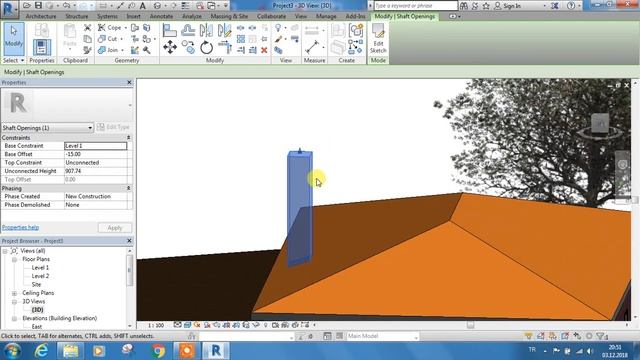Toggle Select Elements by Face icon in status bar

(x=565, y=336)
